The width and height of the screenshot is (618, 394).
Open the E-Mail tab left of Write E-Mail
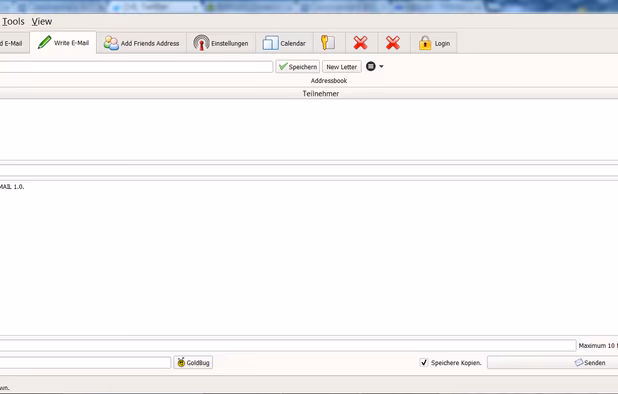[x=14, y=43]
